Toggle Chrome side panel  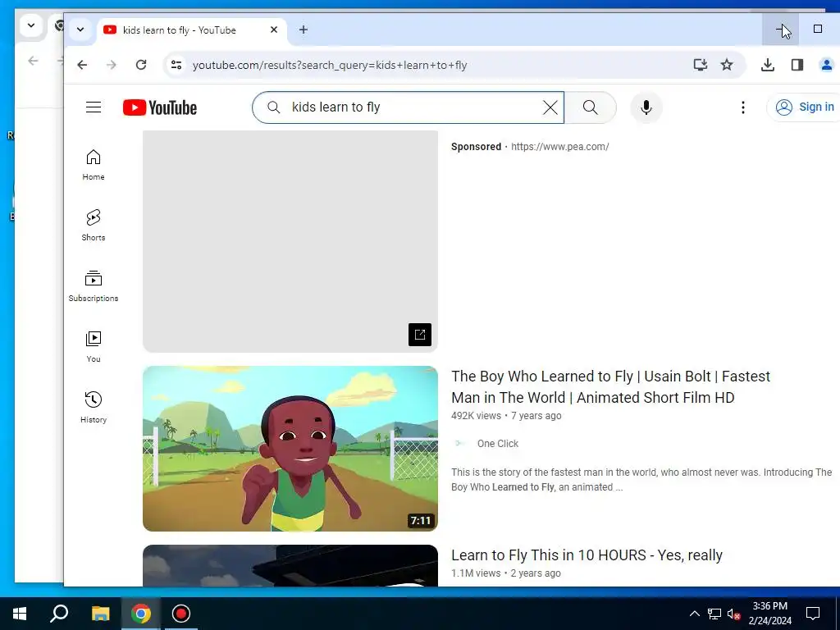797,65
